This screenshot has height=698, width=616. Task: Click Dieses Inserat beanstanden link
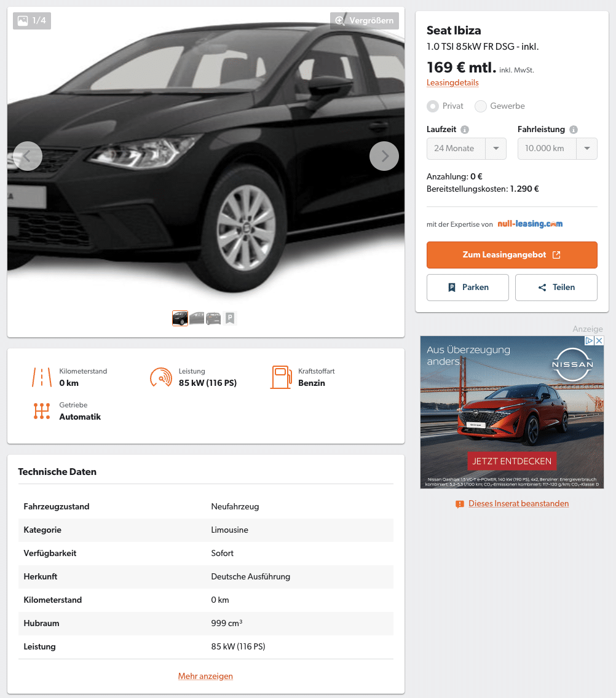pos(518,503)
